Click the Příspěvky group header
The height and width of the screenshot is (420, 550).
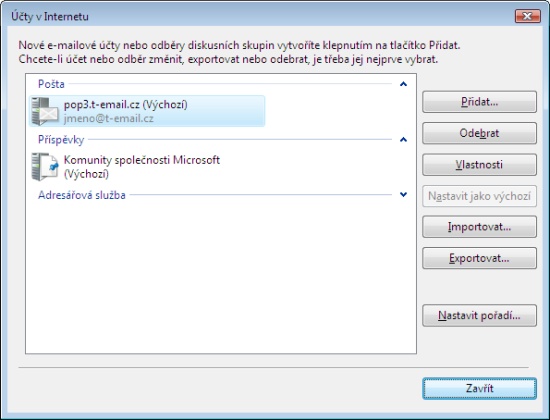click(61, 140)
